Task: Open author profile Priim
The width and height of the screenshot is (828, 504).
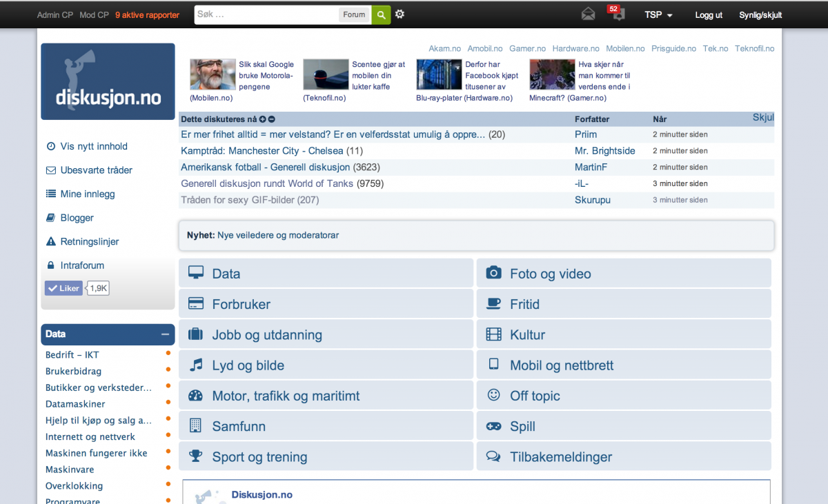Action: 586,134
